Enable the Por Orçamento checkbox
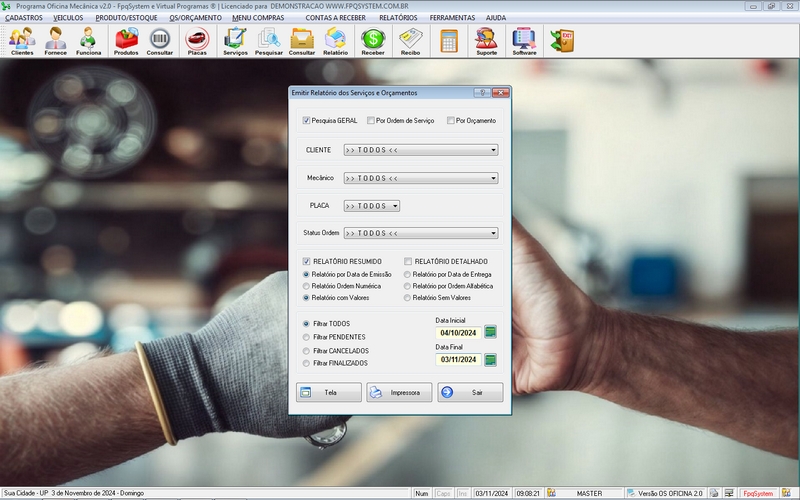Screen dimensions: 800x500 (451, 120)
